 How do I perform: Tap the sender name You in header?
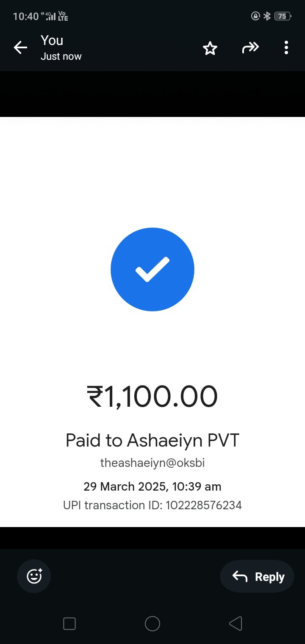tap(52, 40)
